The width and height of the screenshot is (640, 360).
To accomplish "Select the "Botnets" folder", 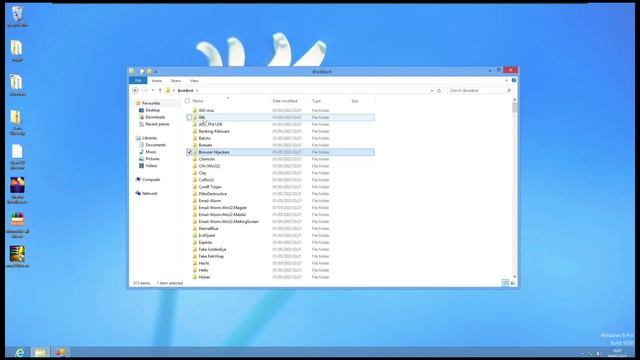I will click(205, 145).
